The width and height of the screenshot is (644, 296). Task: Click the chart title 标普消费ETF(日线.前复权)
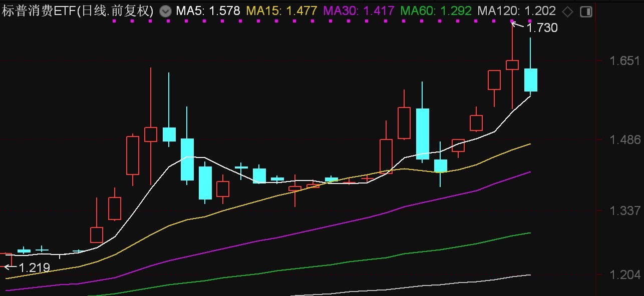[78, 11]
